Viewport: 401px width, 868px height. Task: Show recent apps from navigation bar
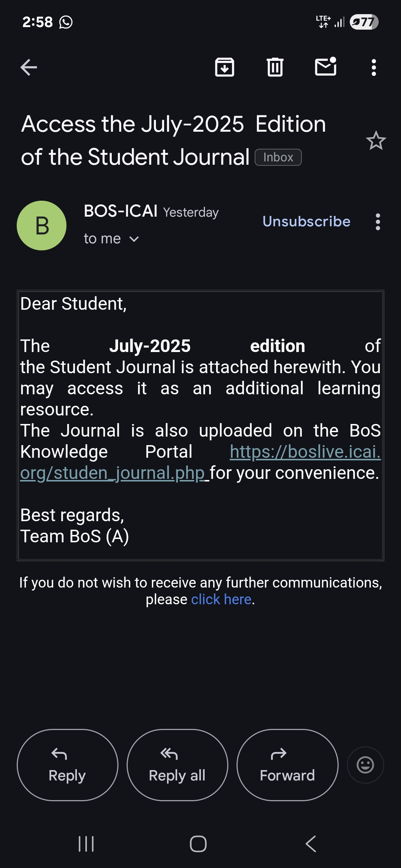86,844
